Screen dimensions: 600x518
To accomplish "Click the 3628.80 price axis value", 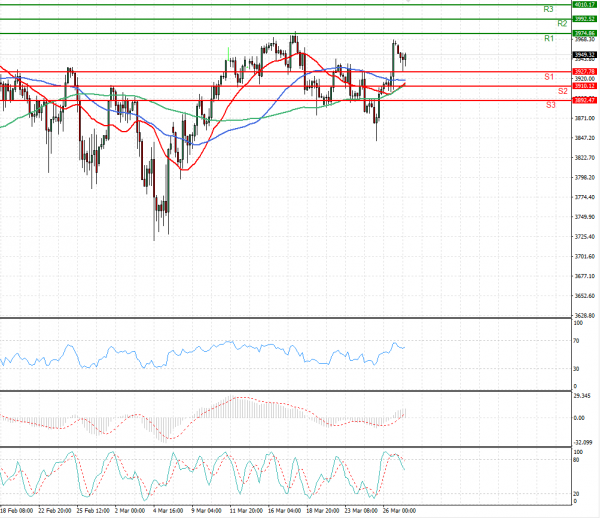I will (x=585, y=316).
